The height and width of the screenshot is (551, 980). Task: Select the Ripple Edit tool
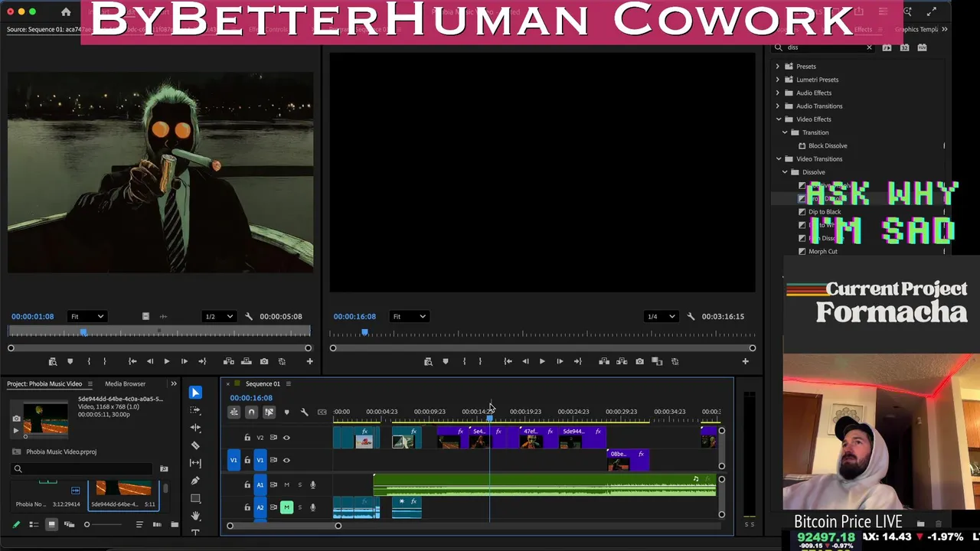click(x=195, y=428)
